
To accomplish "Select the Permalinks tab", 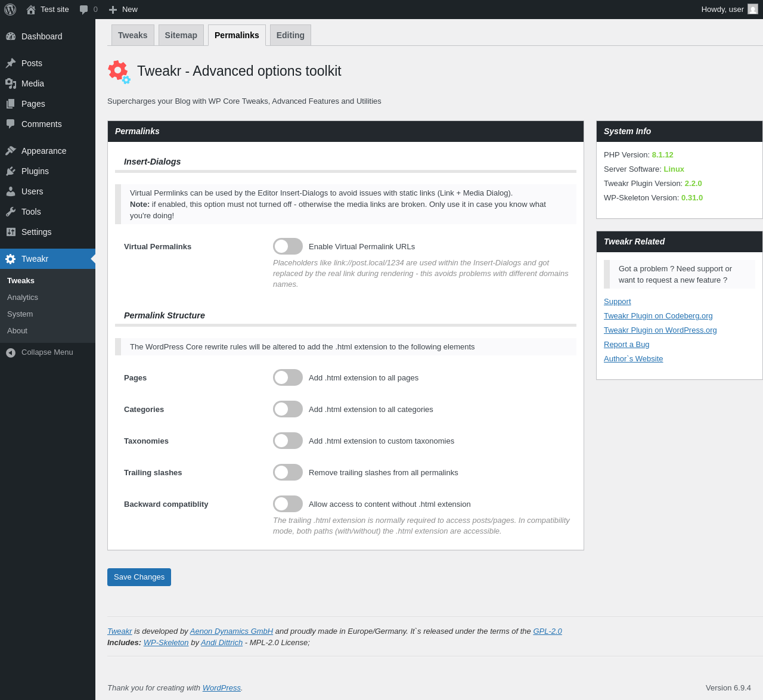I will [x=237, y=35].
